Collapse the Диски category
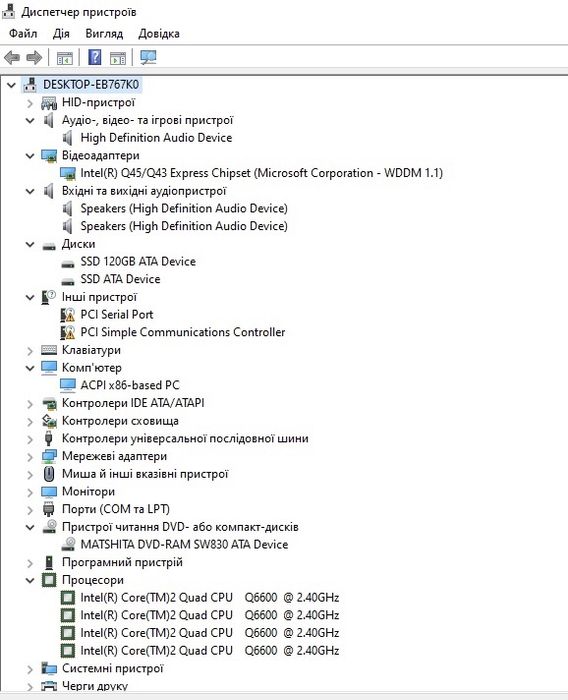The width and height of the screenshot is (568, 700). click(x=30, y=245)
